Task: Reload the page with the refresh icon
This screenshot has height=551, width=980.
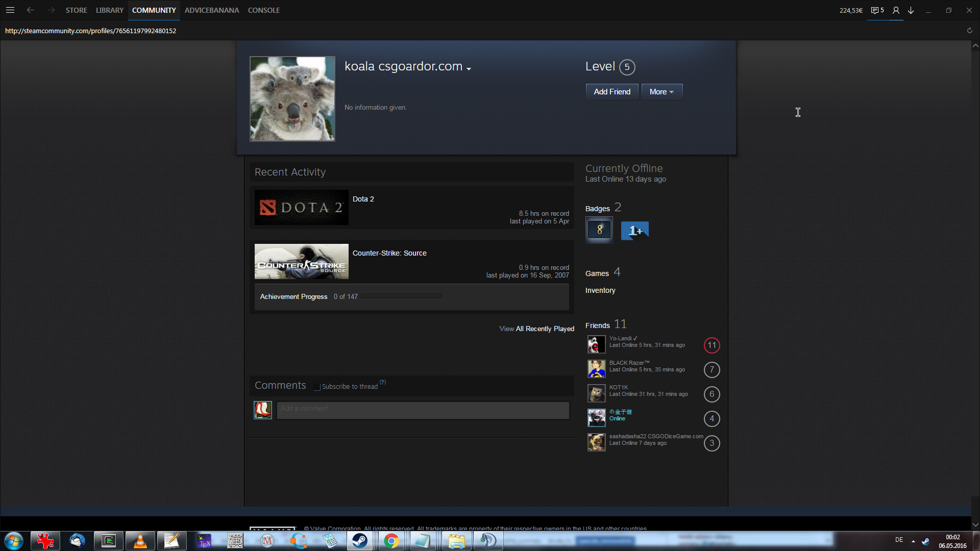Action: coord(969,31)
